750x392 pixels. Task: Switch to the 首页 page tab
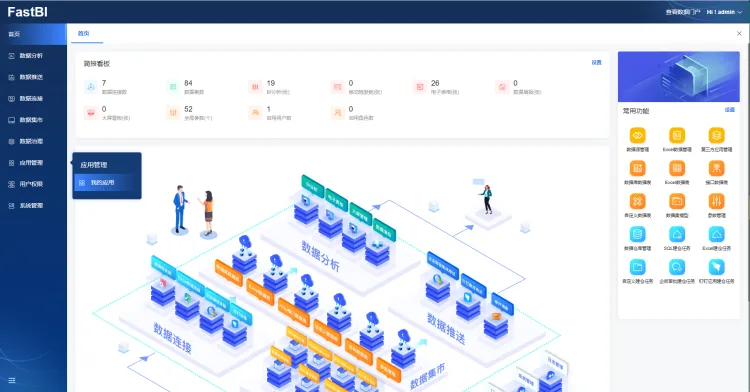(84, 33)
